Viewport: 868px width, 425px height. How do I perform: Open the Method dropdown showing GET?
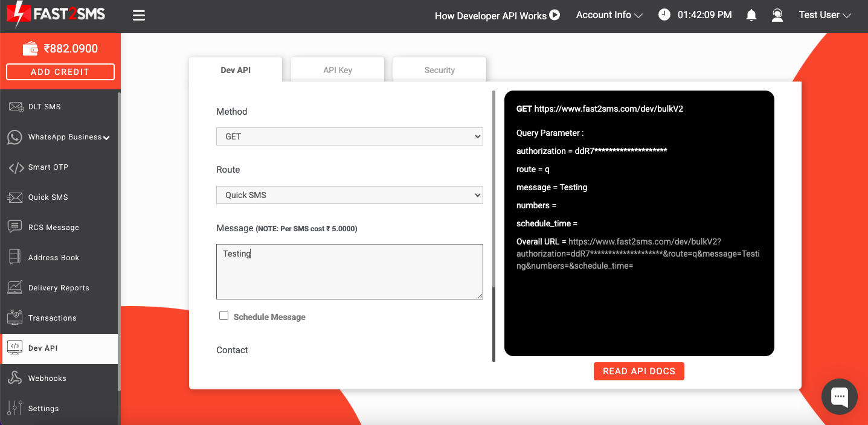coord(350,136)
